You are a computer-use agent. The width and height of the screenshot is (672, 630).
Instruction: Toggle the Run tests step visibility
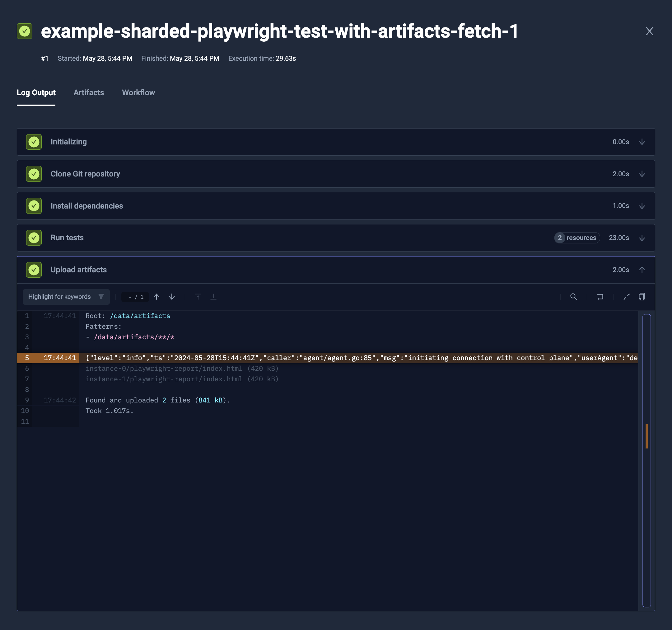click(x=642, y=237)
